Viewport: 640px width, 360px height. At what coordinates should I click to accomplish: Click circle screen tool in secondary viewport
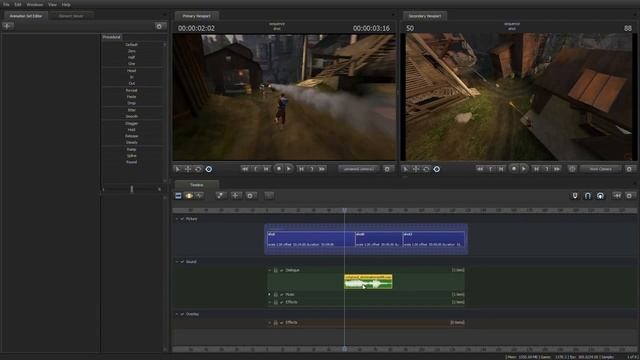tap(436, 169)
